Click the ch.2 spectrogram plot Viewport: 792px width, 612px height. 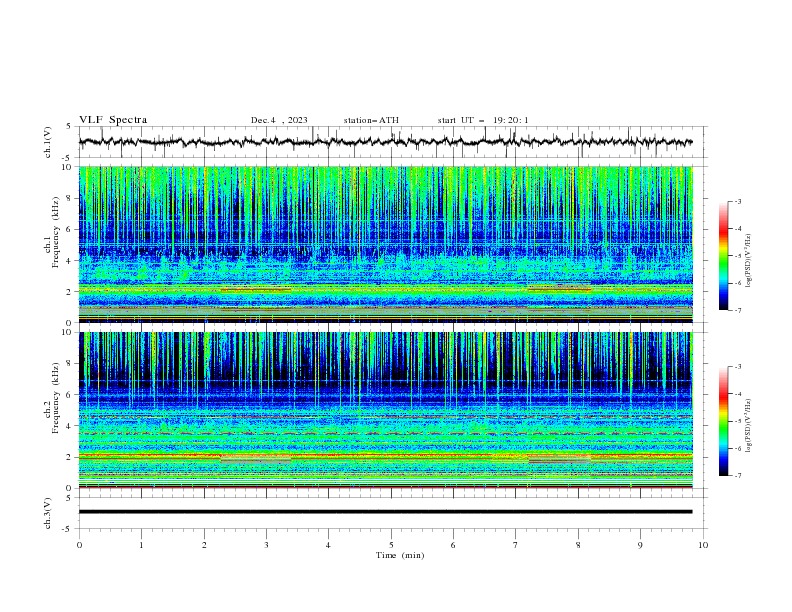385,410
